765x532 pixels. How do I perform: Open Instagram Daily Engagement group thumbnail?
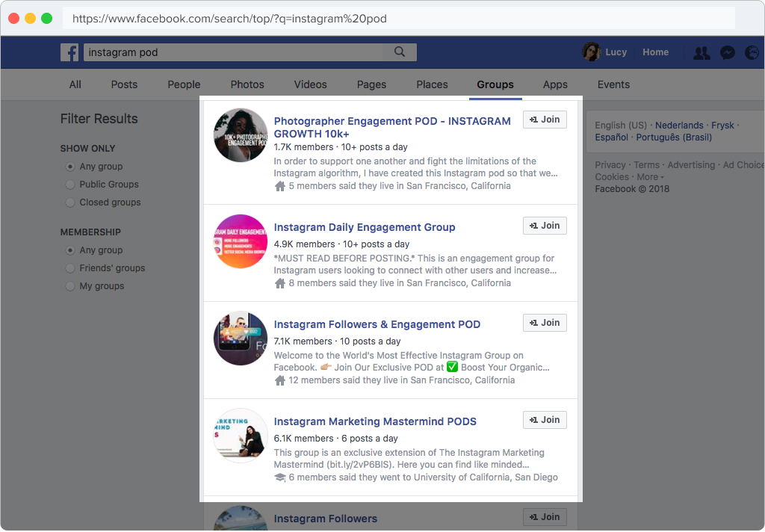241,241
